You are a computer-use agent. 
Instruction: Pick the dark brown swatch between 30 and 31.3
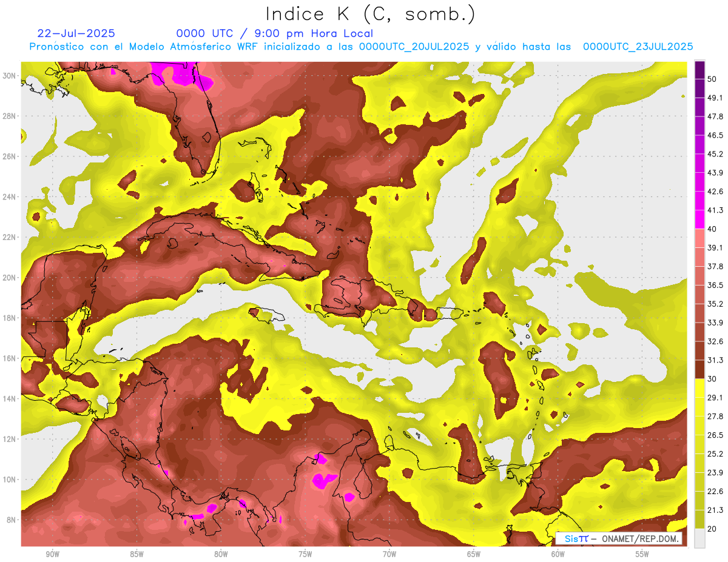[x=699, y=370]
